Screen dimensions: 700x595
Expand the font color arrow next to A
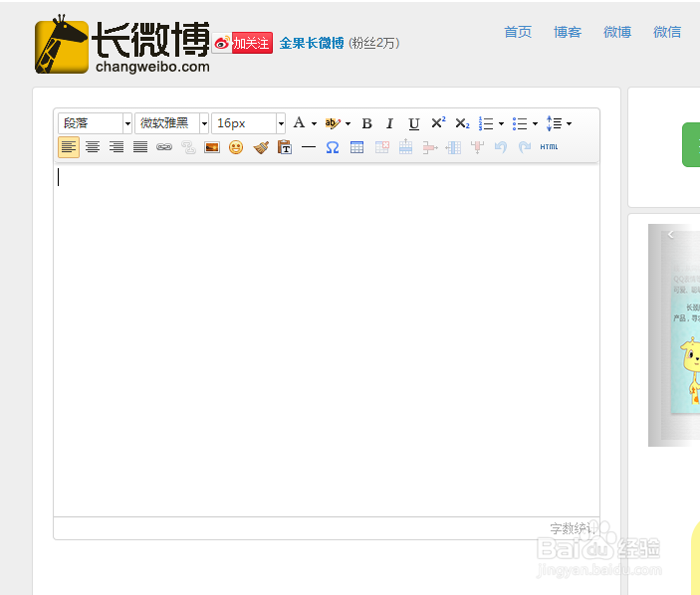(x=315, y=123)
